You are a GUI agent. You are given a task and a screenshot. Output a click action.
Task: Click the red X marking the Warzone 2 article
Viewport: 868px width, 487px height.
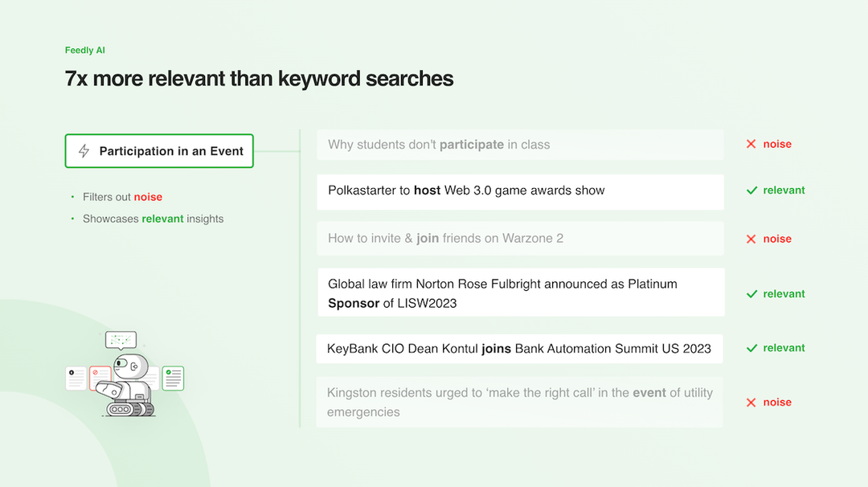pos(752,239)
